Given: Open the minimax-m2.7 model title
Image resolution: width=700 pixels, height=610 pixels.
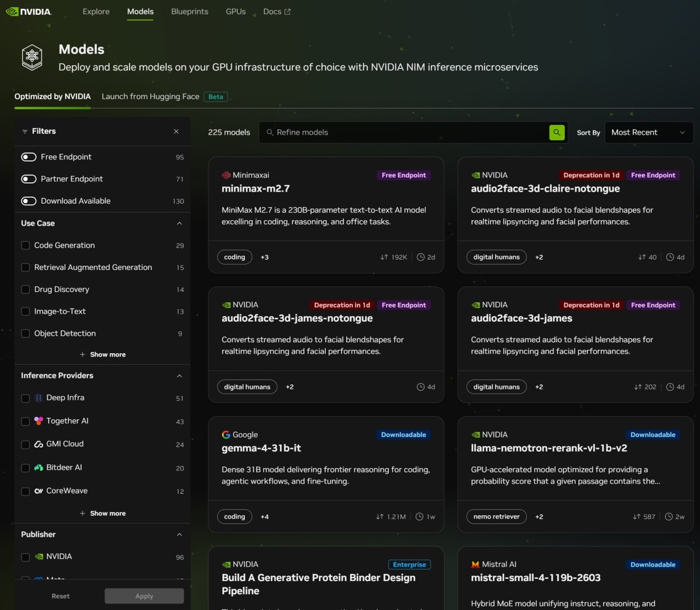Looking at the screenshot, I should coord(256,189).
